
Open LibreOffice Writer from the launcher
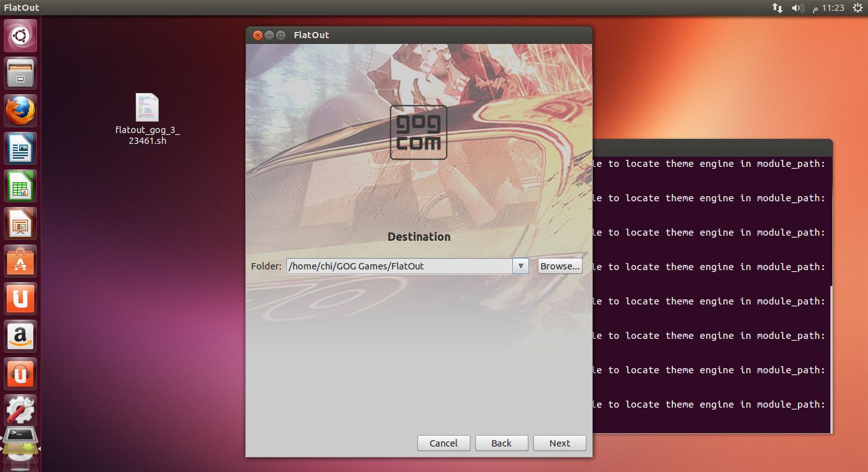coord(21,148)
